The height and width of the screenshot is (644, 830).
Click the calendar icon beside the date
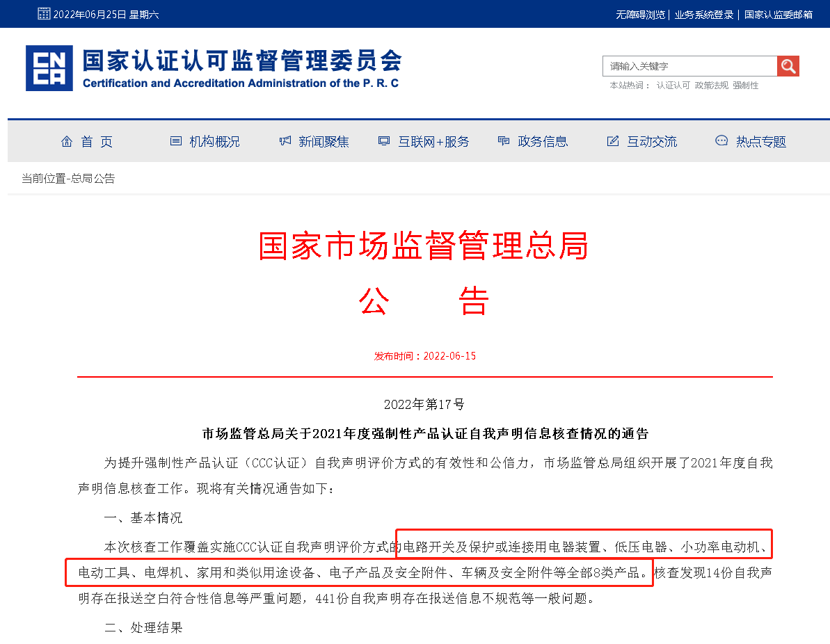(44, 13)
